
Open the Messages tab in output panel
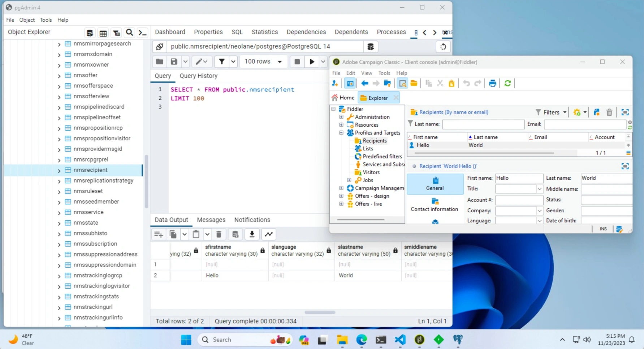pyautogui.click(x=211, y=220)
